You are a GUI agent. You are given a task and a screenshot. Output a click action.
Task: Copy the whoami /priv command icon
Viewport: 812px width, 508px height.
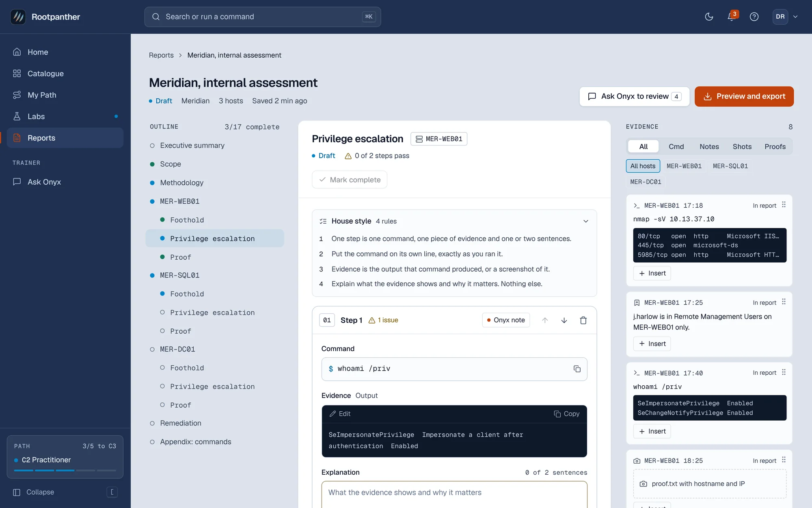577,369
